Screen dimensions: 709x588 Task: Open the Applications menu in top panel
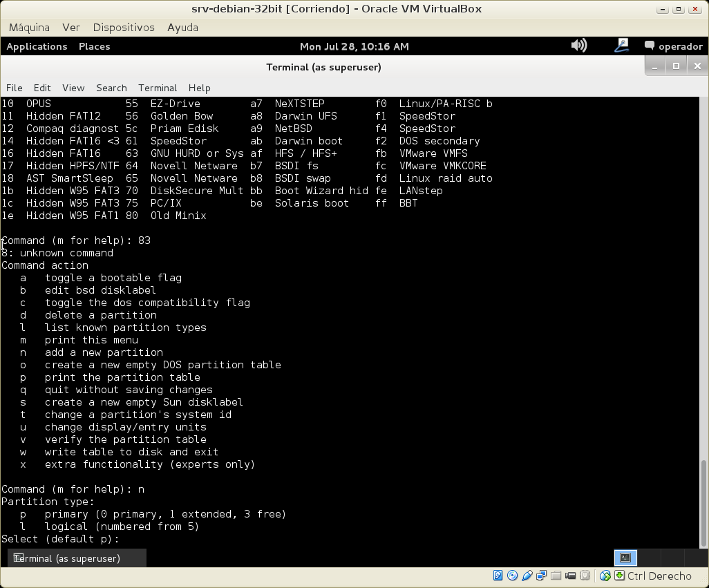37,46
